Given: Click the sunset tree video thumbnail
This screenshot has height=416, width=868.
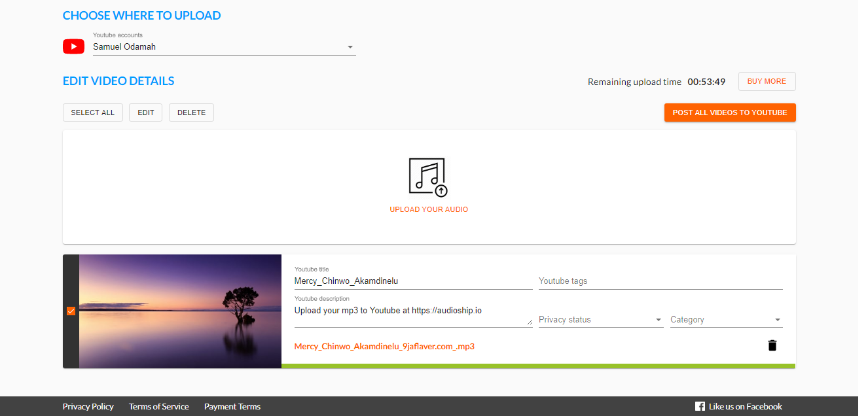Looking at the screenshot, I should [x=180, y=311].
